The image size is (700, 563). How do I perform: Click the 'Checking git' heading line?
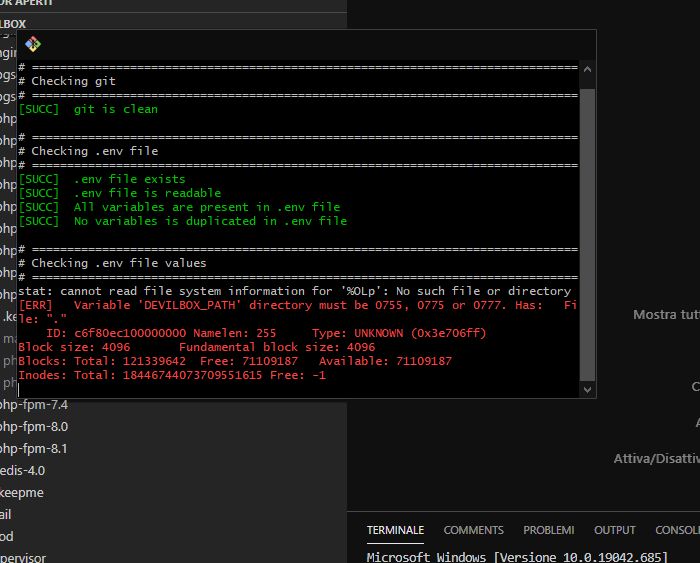coord(67,81)
